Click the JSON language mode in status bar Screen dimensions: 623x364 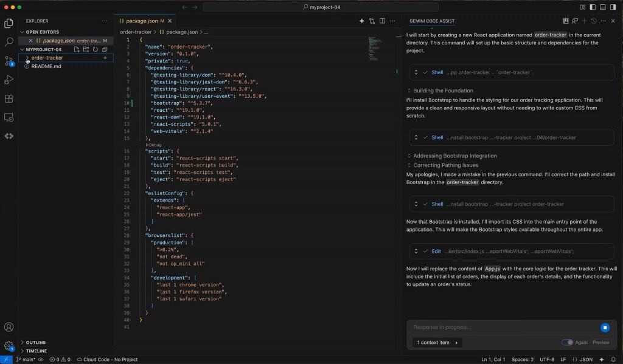[586, 360]
